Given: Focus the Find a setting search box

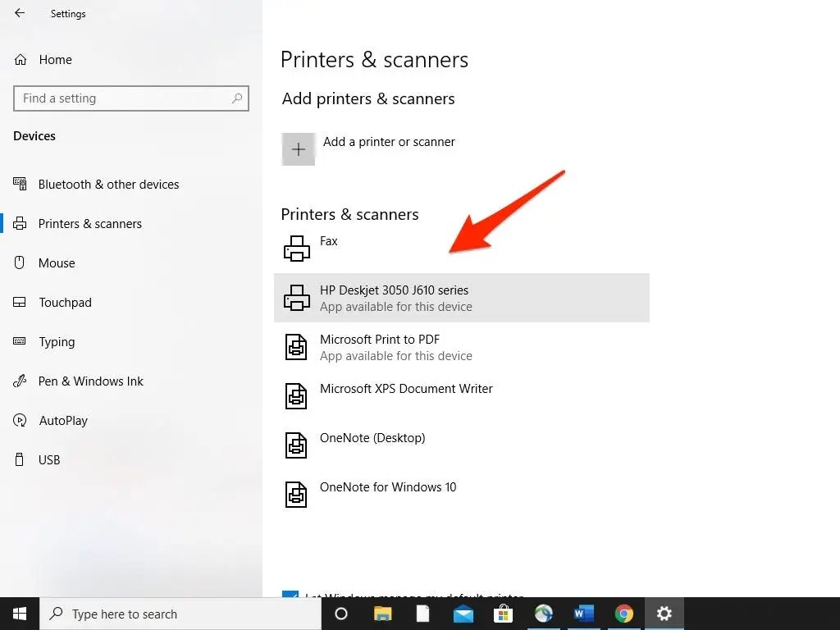Looking at the screenshot, I should (x=131, y=98).
